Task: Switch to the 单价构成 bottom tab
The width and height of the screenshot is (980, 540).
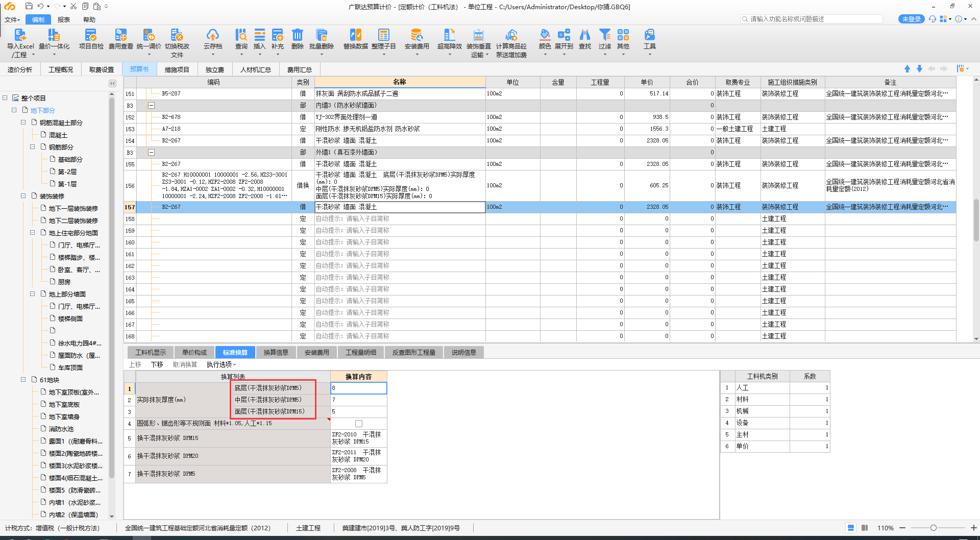Action: click(194, 352)
